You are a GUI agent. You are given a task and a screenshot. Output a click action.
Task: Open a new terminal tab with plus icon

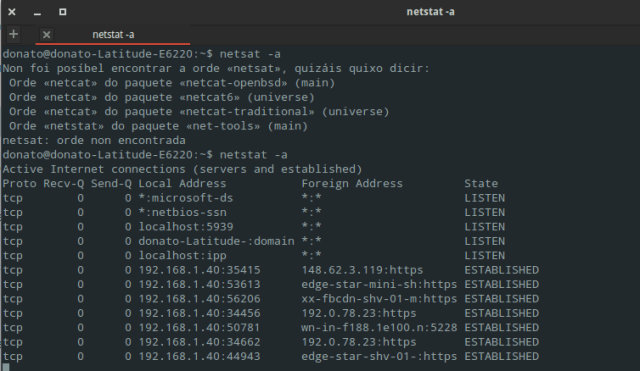13,34
